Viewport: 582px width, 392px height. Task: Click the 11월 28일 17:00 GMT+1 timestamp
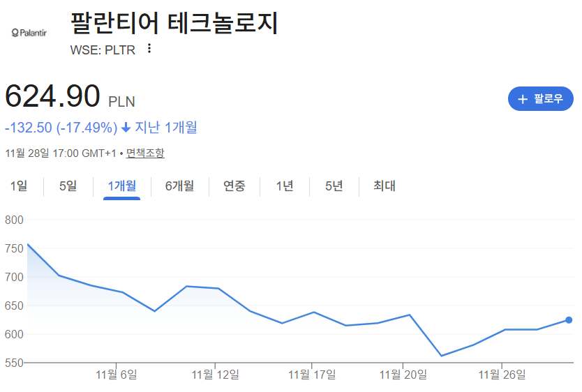coord(61,153)
